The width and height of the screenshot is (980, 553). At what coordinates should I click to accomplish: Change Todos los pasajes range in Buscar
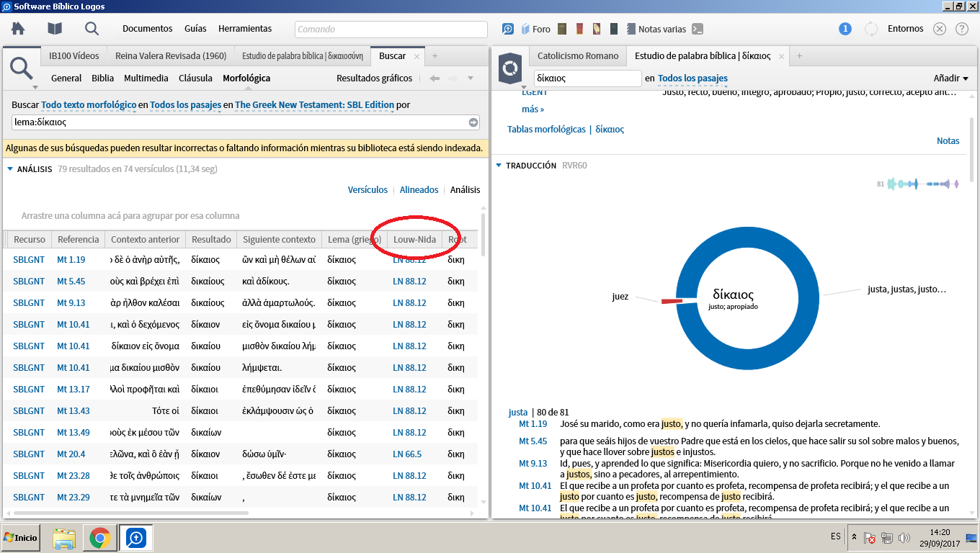pyautogui.click(x=185, y=104)
